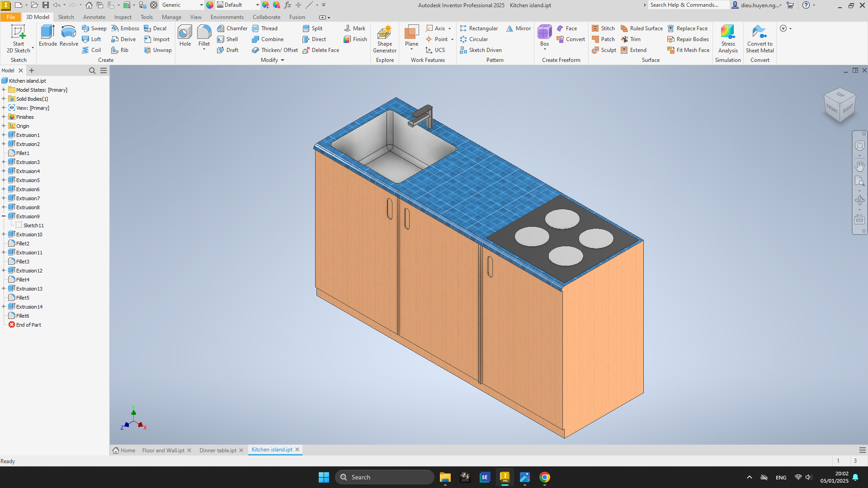Open Full Navigation Wheel in navigation bar
868x488 pixels.
(x=859, y=145)
